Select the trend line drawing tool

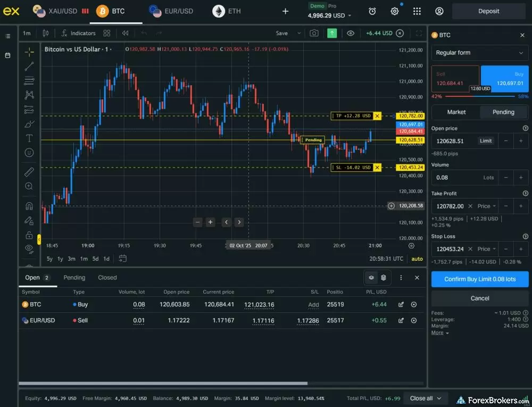click(29, 66)
